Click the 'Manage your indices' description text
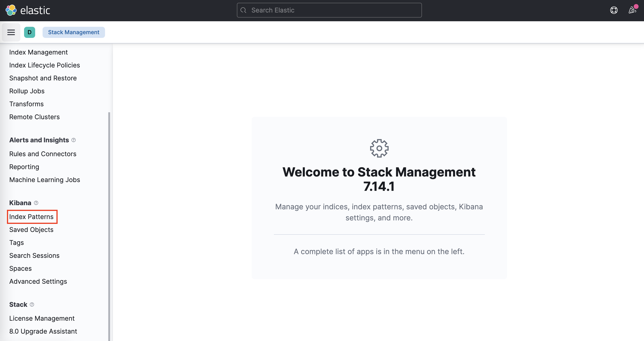Viewport: 644px width, 341px height. 379,213
